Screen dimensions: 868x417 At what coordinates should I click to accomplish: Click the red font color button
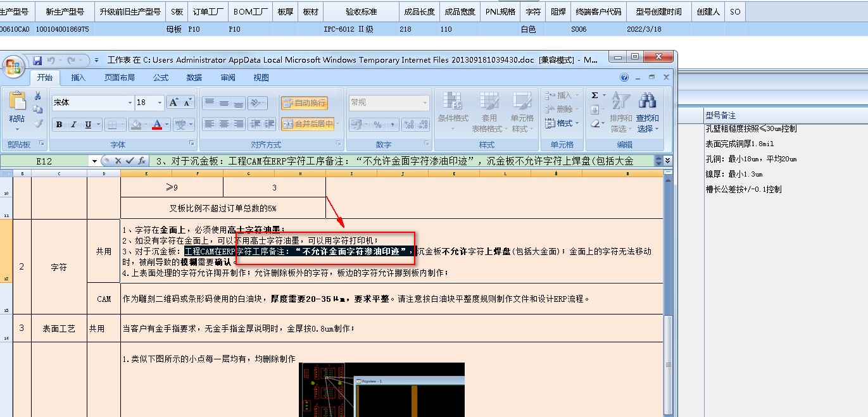click(x=156, y=125)
